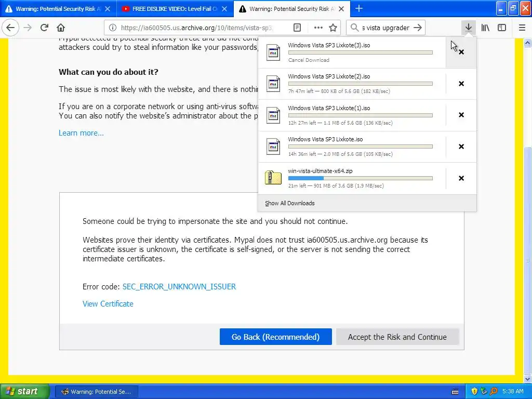Click the search magnifier icon
The width and height of the screenshot is (532, 399).
[354, 28]
